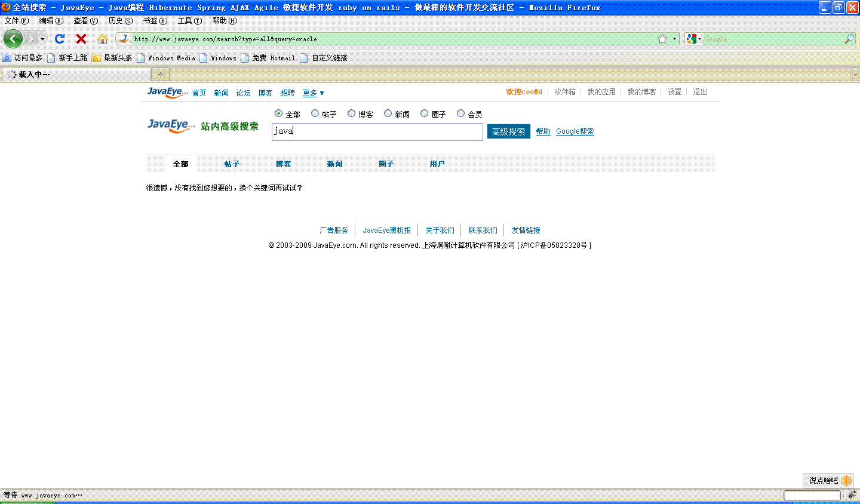This screenshot has height=504, width=860.
Task: Open the 帮助 menu in the menu bar
Action: click(x=225, y=21)
